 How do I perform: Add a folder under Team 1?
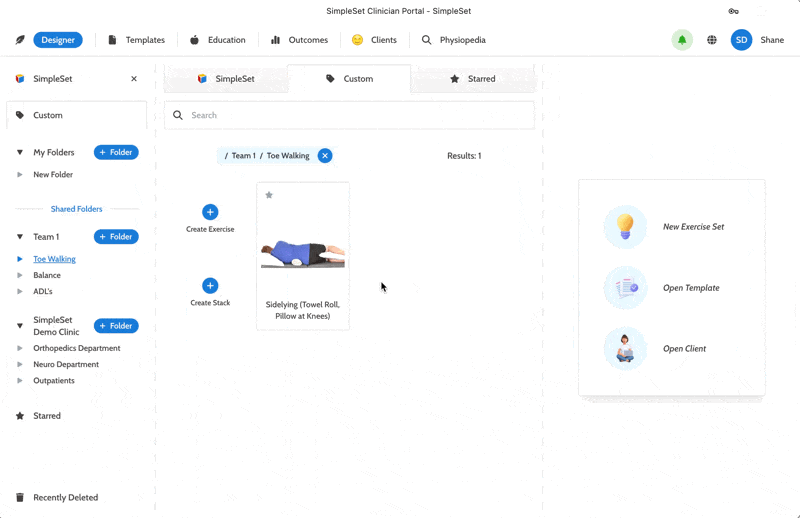click(x=116, y=237)
